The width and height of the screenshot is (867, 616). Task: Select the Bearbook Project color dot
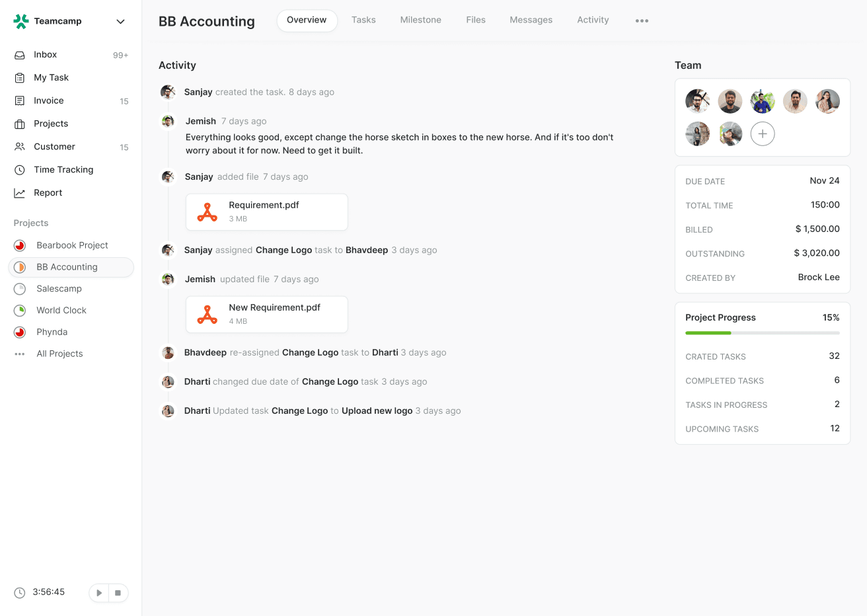coord(20,245)
